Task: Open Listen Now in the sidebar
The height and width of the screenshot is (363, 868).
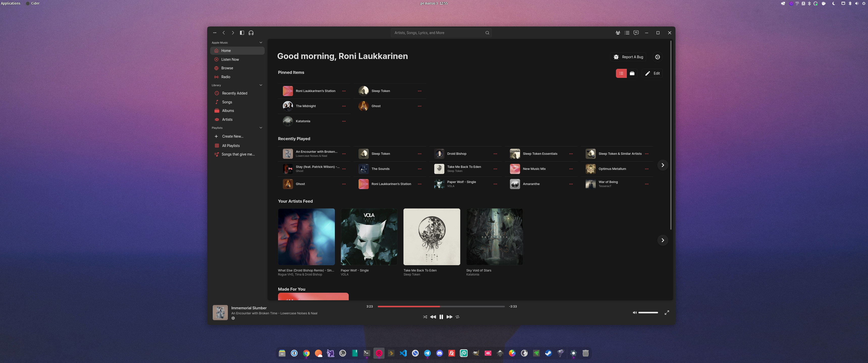Action: coord(237,59)
